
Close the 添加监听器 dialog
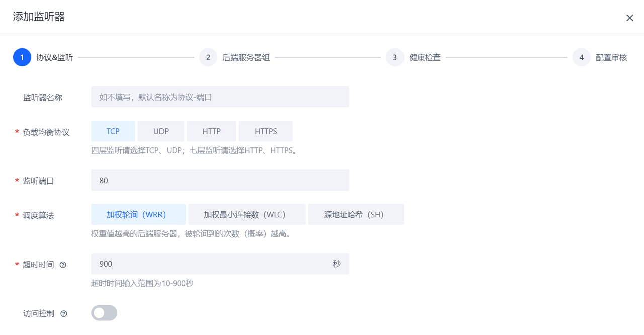coord(629,18)
